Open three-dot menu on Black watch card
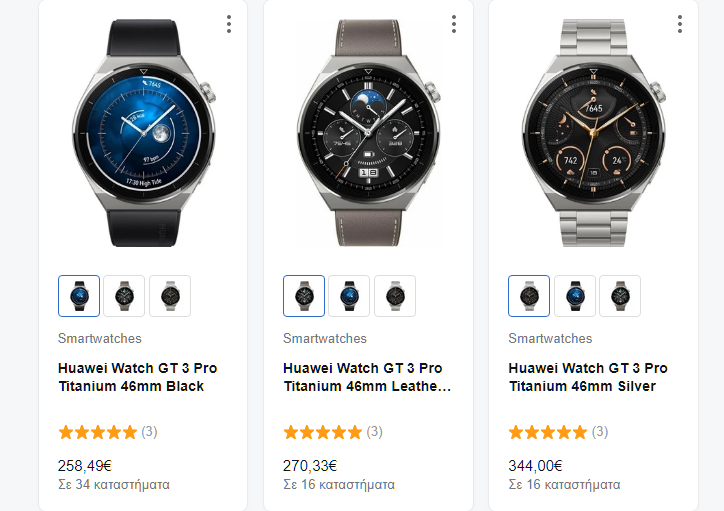 click(229, 24)
